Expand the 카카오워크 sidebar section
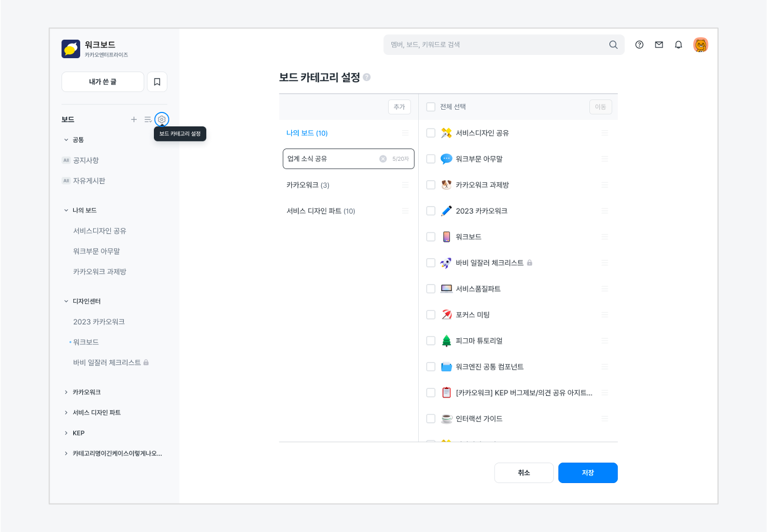Image resolution: width=767 pixels, height=532 pixels. click(x=66, y=392)
